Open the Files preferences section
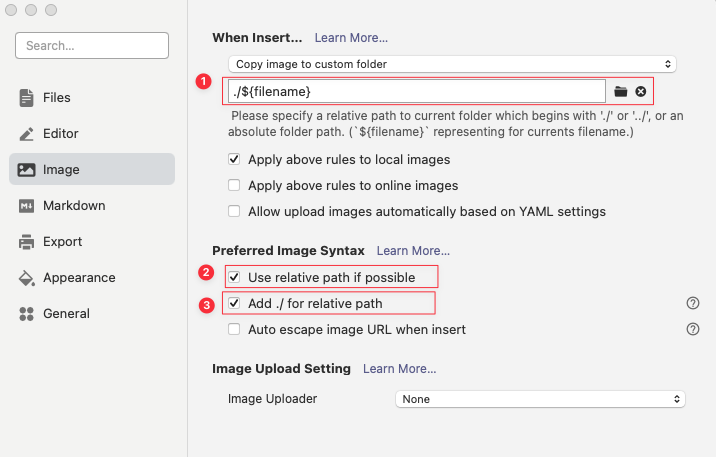The height and width of the screenshot is (457, 716). tap(56, 98)
